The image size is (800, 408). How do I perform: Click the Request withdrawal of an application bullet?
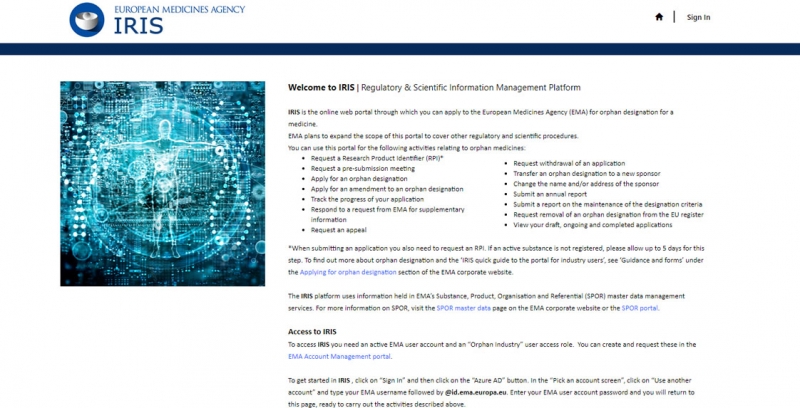[569, 163]
